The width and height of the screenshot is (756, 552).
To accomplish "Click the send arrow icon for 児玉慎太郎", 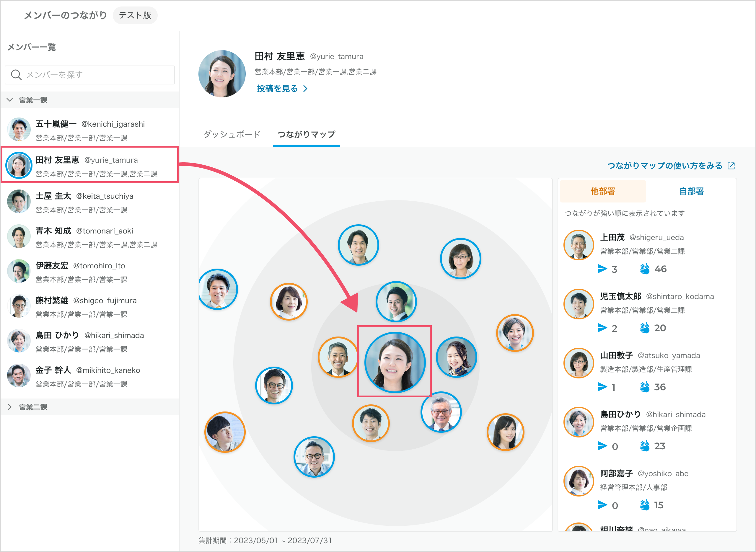I will coord(602,328).
